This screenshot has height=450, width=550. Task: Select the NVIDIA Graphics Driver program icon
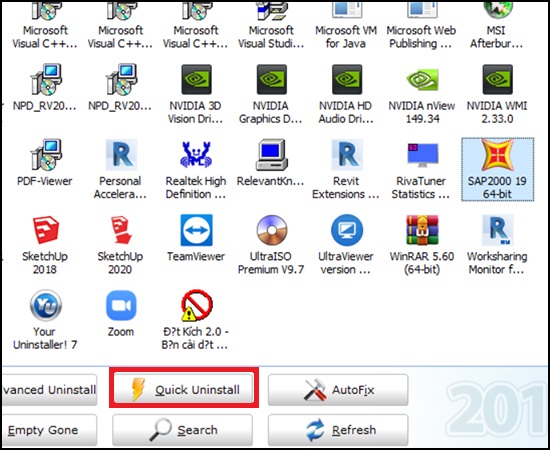click(271, 80)
